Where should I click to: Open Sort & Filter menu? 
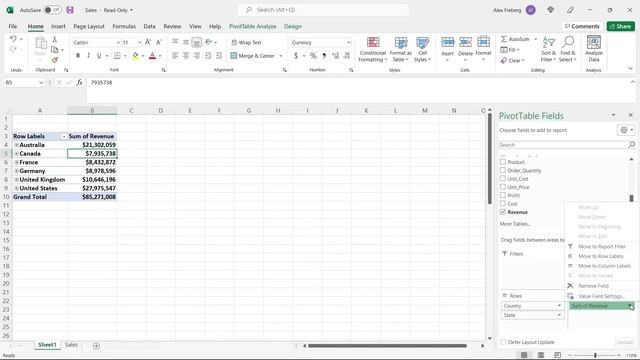549,49
